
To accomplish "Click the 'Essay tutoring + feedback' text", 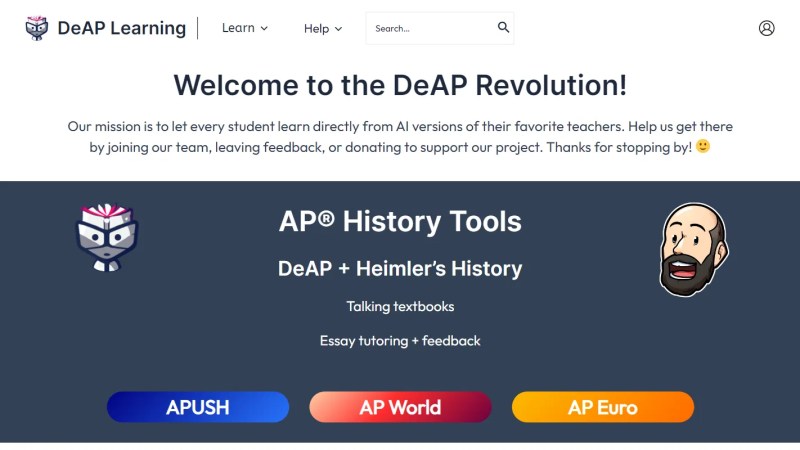I will tap(400, 341).
